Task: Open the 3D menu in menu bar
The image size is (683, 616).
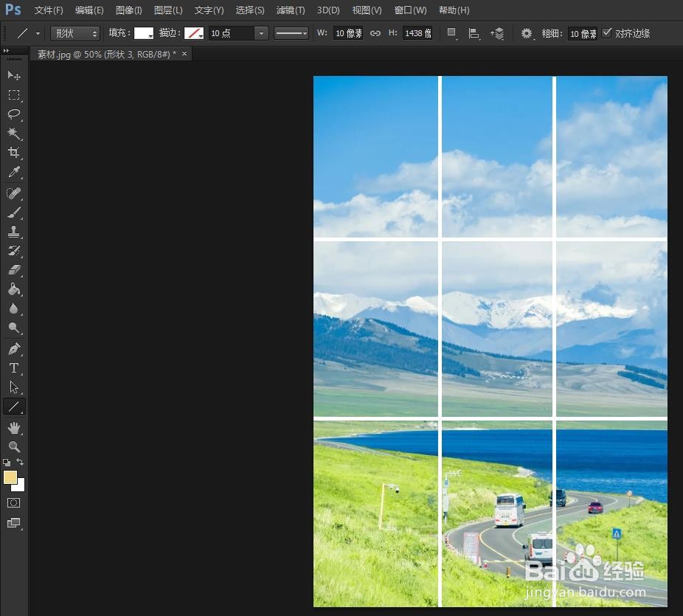Action: coord(327,10)
